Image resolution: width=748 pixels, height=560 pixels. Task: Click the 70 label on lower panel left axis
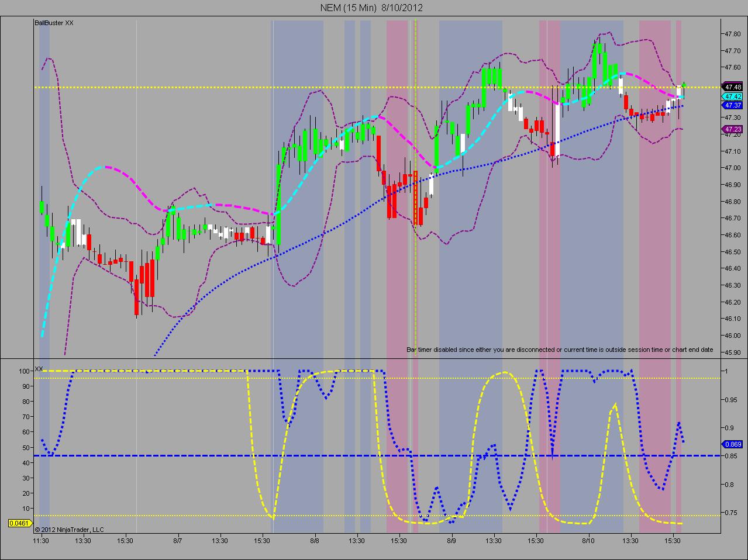26,417
